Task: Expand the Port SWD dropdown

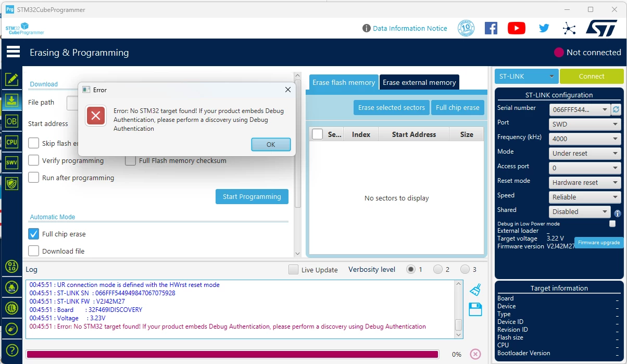Action: 585,124
